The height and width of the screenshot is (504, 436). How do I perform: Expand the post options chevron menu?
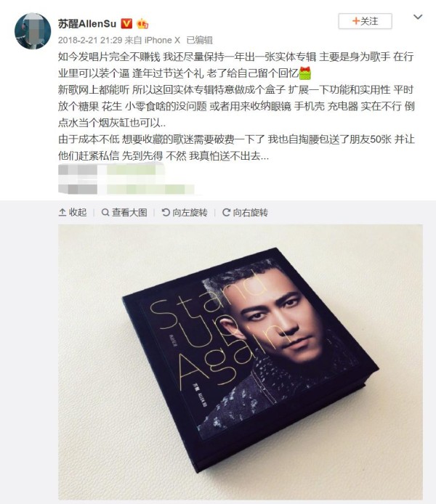[x=418, y=17]
